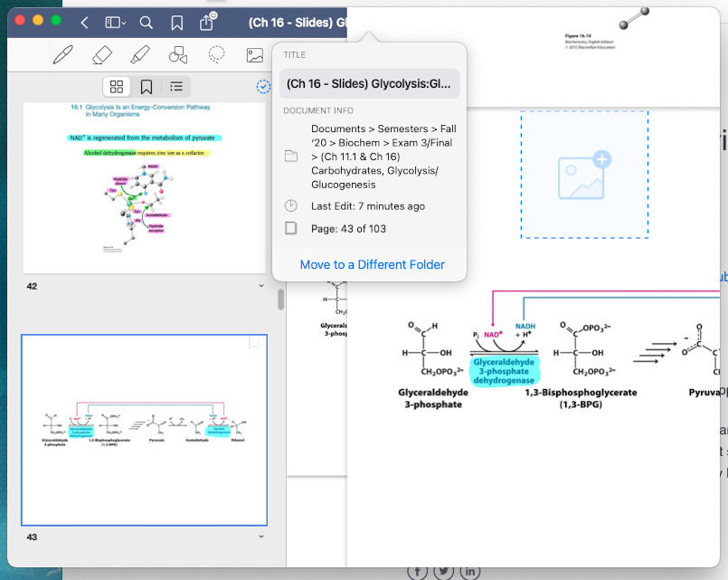728x580 pixels.
Task: Select the Highlighter tool
Action: [x=140, y=54]
